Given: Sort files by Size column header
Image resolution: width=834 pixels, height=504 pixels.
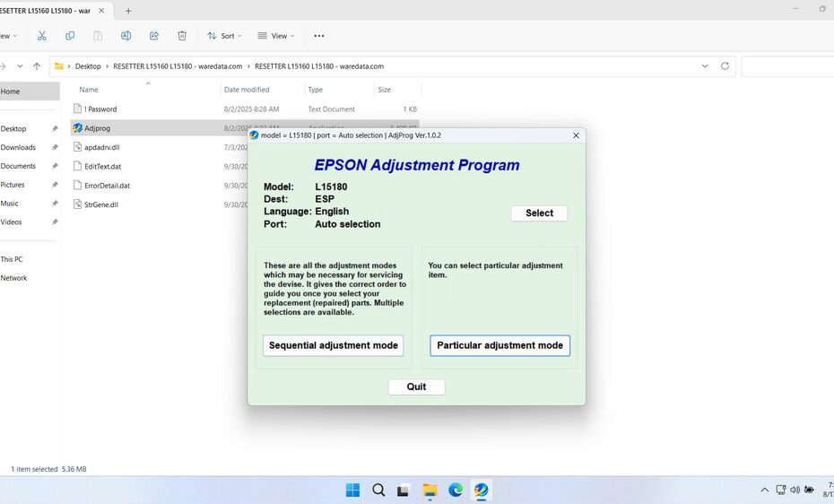Looking at the screenshot, I should coord(385,90).
